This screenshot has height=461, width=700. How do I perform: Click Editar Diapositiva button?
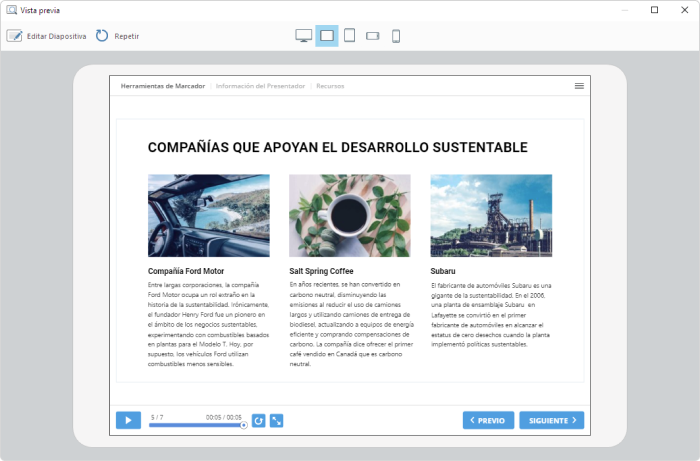(46, 36)
